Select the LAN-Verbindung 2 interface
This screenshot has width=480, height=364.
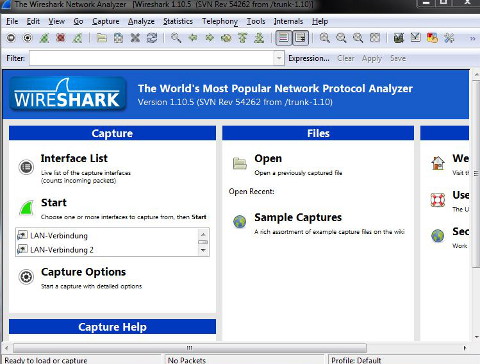tap(62, 250)
